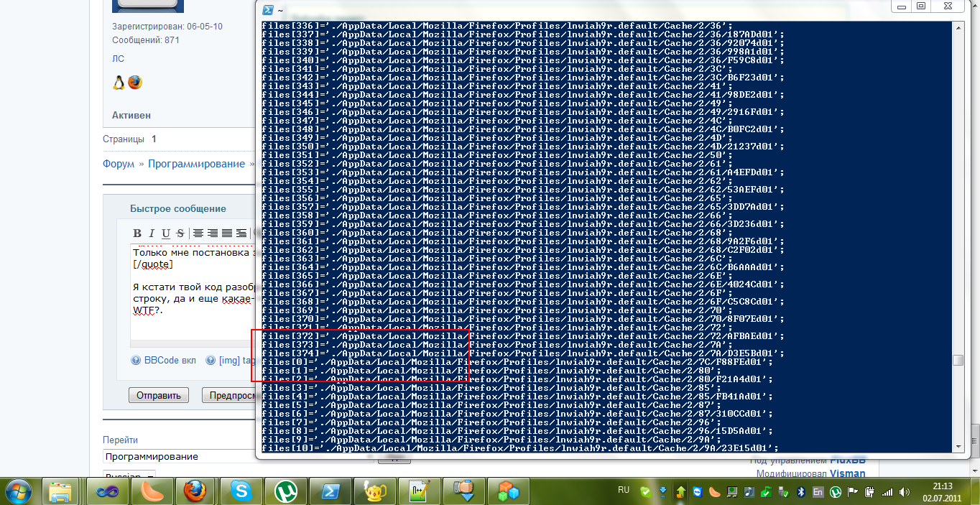Toggle bold formatting in the message editor
Viewport: 980px width, 505px height.
tap(138, 233)
